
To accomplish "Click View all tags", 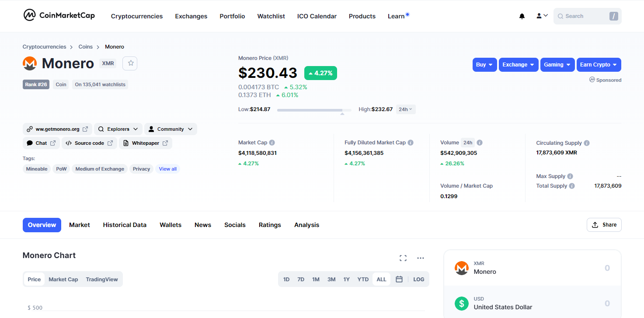I will [x=168, y=169].
